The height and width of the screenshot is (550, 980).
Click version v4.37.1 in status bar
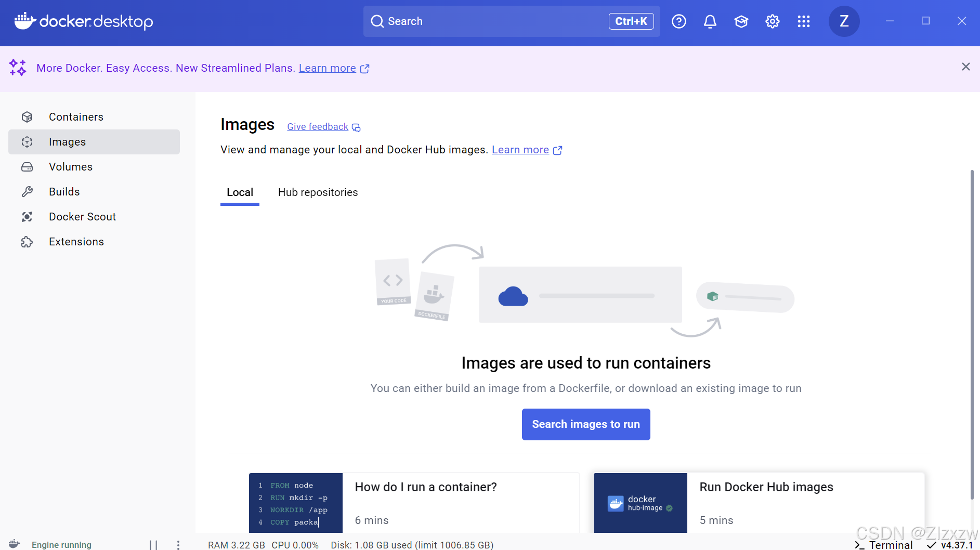click(950, 545)
